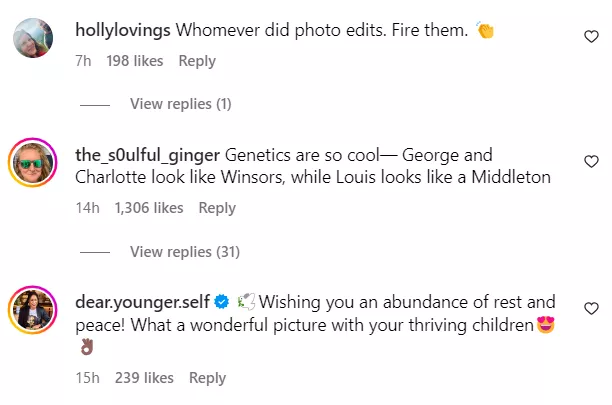Image resolution: width=612 pixels, height=405 pixels.
Task: View the 239 likes list
Action: point(144,378)
